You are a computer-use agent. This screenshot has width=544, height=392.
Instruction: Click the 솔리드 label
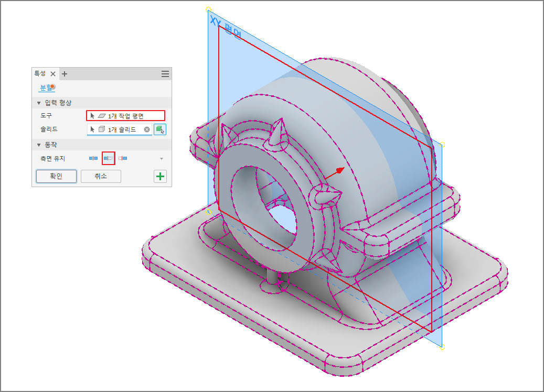pos(49,129)
